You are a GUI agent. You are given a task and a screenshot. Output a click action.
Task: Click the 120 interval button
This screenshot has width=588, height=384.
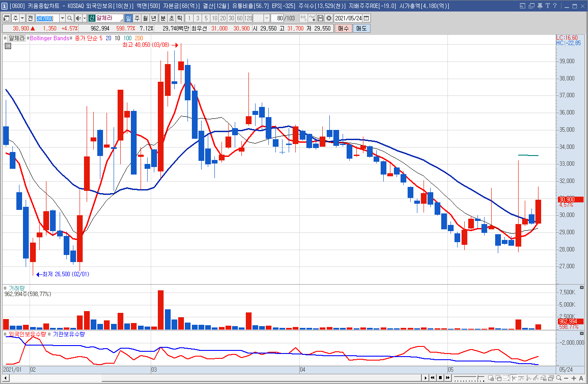(x=248, y=18)
